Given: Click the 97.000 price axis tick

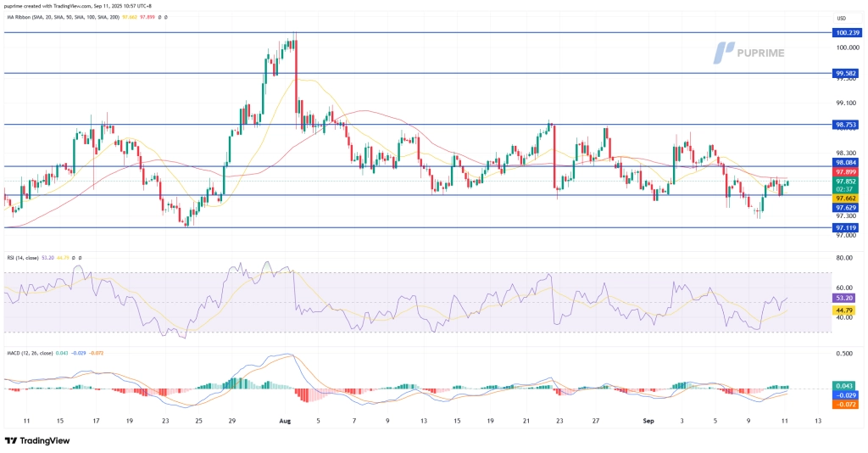Looking at the screenshot, I should [846, 235].
